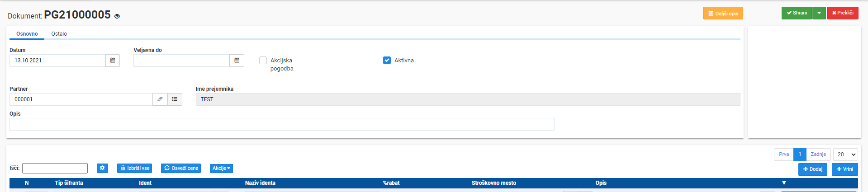Insert a row with Vrini
Screen dimensions: 868x192
pyautogui.click(x=845, y=169)
